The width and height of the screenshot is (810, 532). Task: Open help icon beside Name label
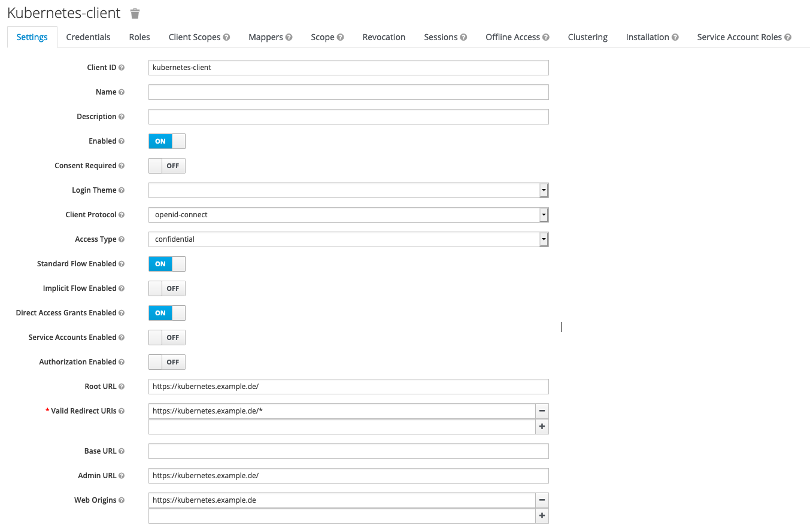point(122,92)
